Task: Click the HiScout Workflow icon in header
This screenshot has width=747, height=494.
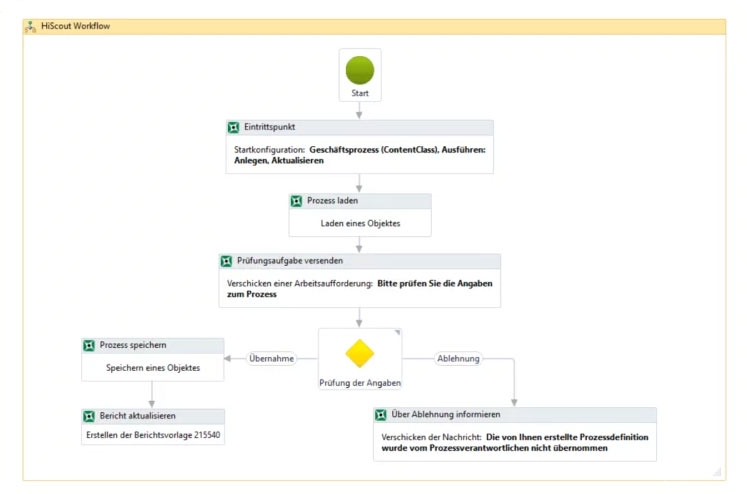Action: click(x=30, y=27)
